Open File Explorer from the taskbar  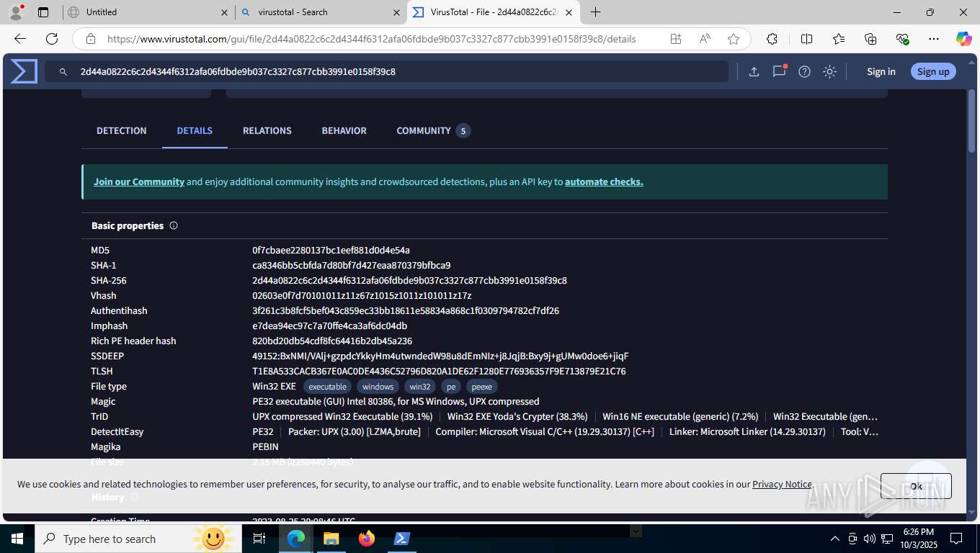point(331,539)
